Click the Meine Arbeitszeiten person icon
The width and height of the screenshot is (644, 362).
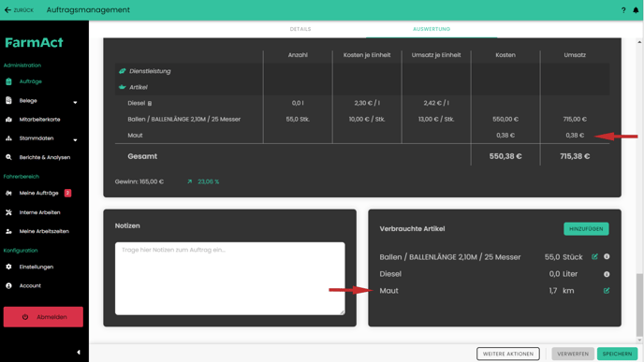pos(8,231)
